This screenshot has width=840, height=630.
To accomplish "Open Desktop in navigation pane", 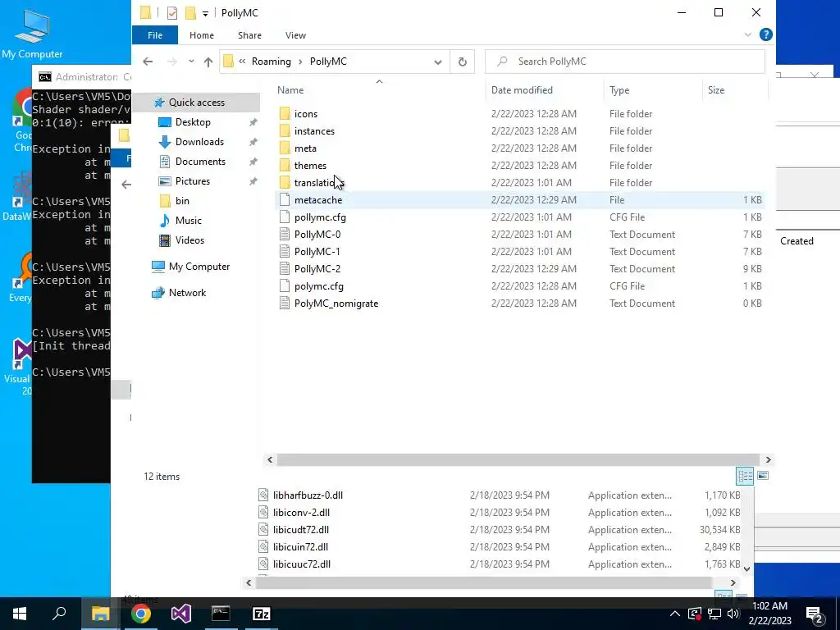I will [x=193, y=122].
